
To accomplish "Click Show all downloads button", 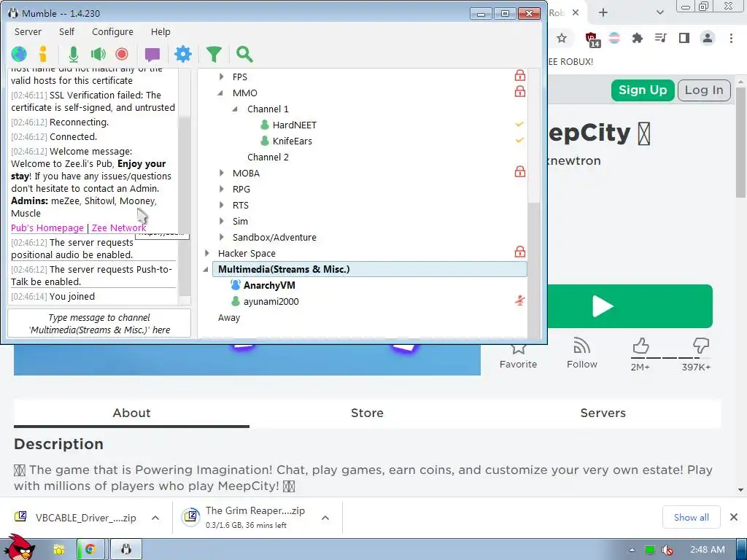I will pos(692,518).
